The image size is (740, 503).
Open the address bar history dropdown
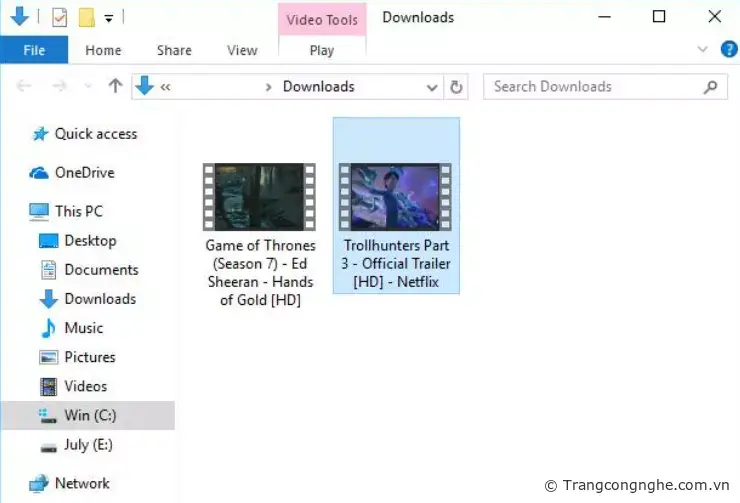tap(432, 87)
